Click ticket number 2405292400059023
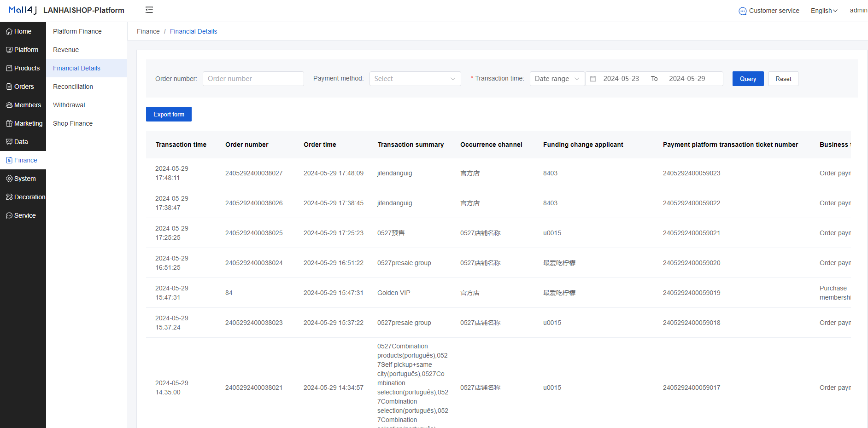 click(692, 173)
